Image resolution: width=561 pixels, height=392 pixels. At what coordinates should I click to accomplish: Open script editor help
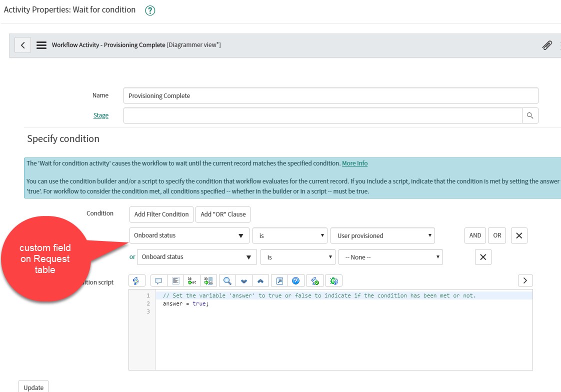[296, 280]
